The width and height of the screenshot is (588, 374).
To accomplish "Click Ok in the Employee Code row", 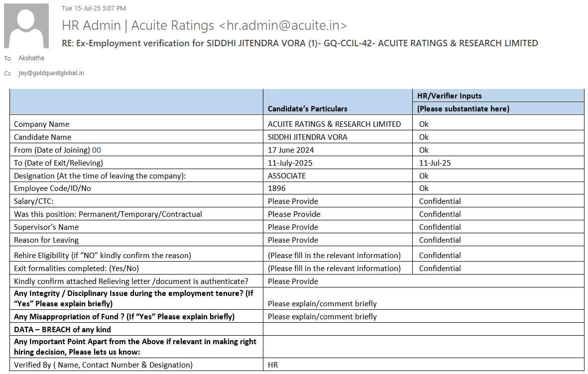I will (x=424, y=188).
